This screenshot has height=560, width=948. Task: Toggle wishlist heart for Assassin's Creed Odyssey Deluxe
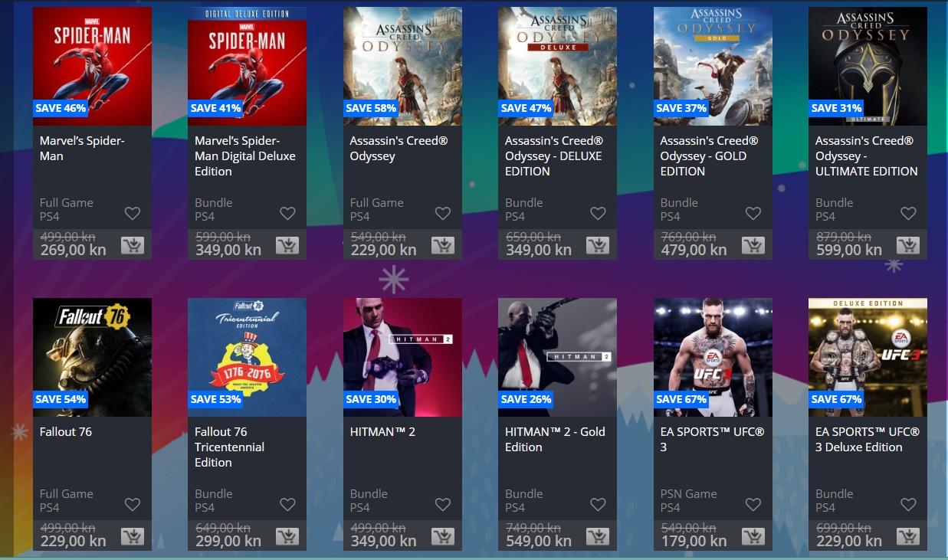coord(598,213)
